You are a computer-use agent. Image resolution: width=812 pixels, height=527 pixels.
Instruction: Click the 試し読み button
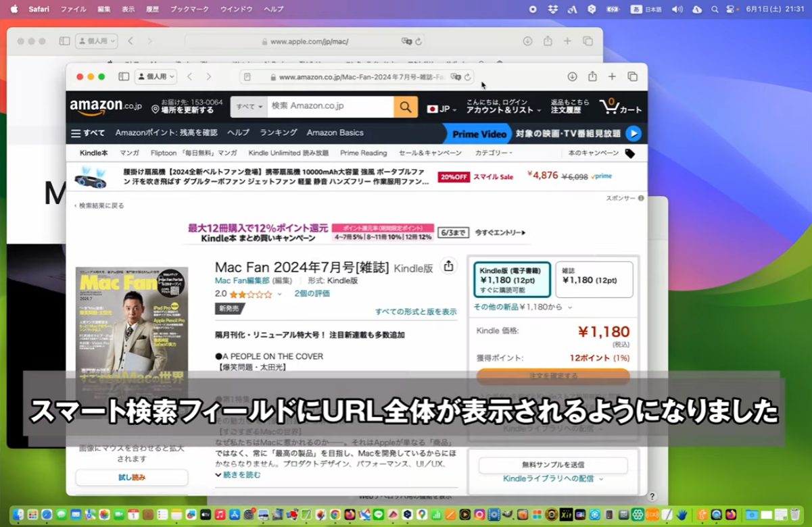(132, 478)
